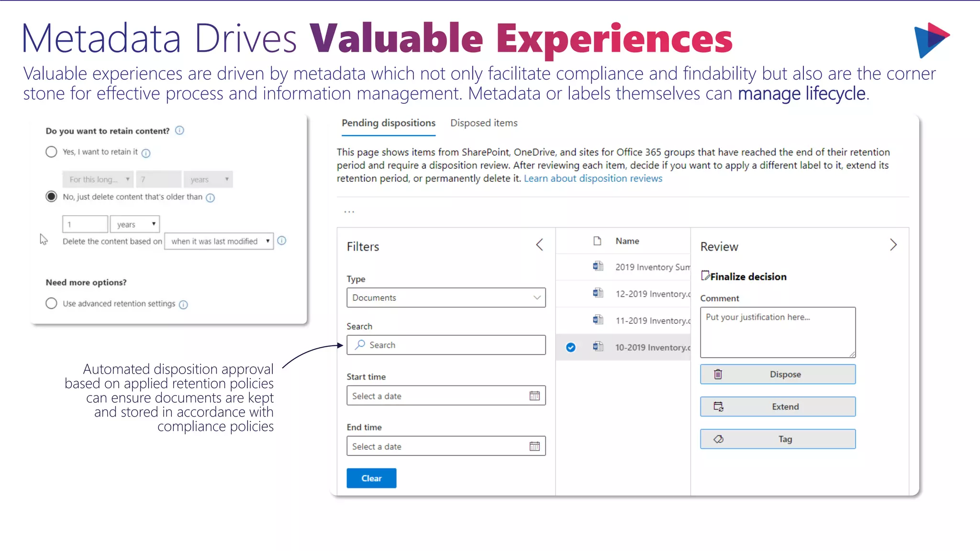Select 'Use advanced retention settings' radio

click(51, 303)
